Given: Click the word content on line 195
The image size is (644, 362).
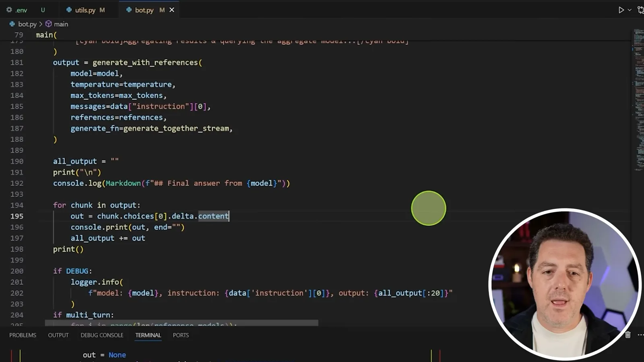Looking at the screenshot, I should pyautogui.click(x=213, y=216).
